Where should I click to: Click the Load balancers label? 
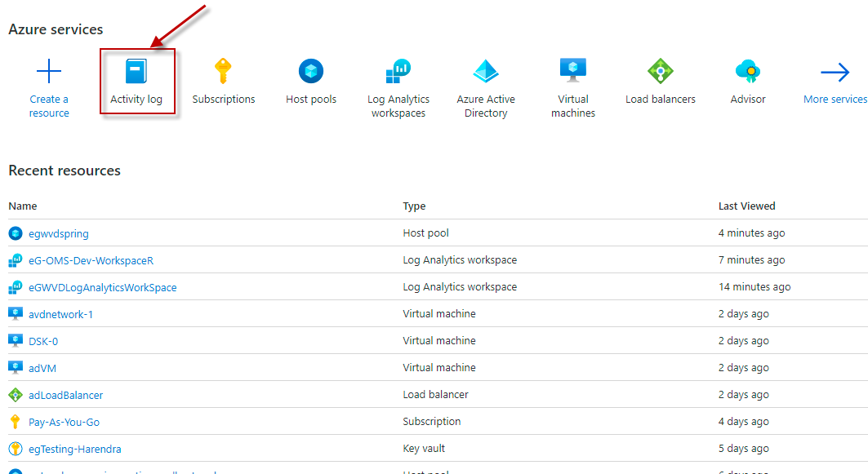[x=661, y=99]
